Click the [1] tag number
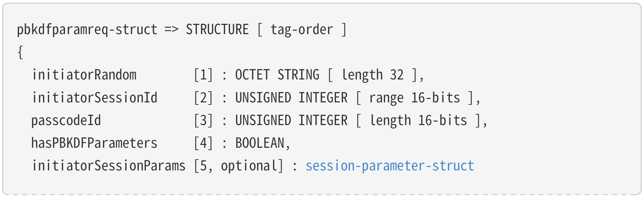The image size is (644, 197). (203, 75)
